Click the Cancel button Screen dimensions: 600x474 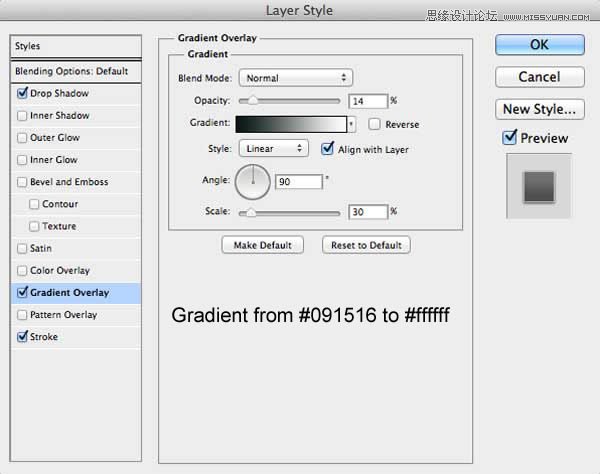coord(540,77)
